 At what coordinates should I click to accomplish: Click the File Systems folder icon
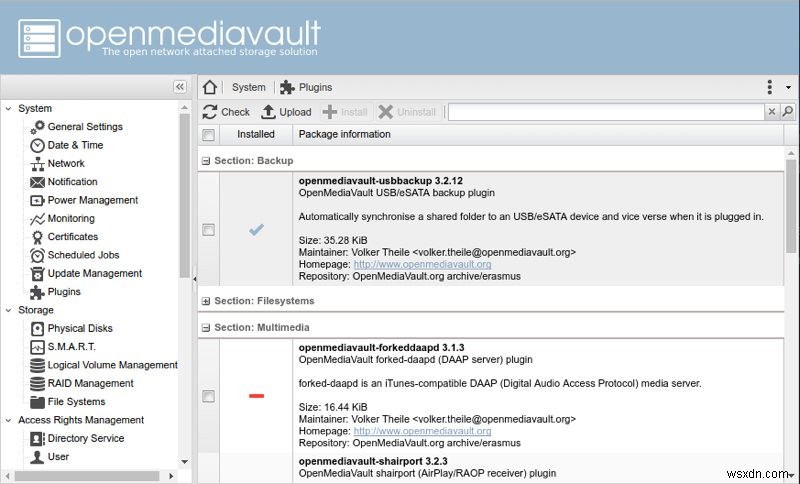(x=37, y=402)
